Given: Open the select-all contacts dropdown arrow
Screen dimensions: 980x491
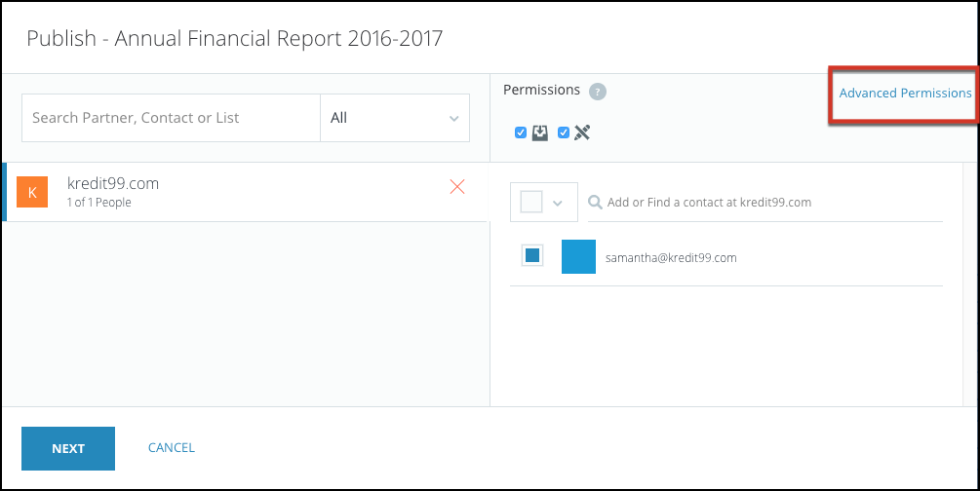Looking at the screenshot, I should 558,203.
